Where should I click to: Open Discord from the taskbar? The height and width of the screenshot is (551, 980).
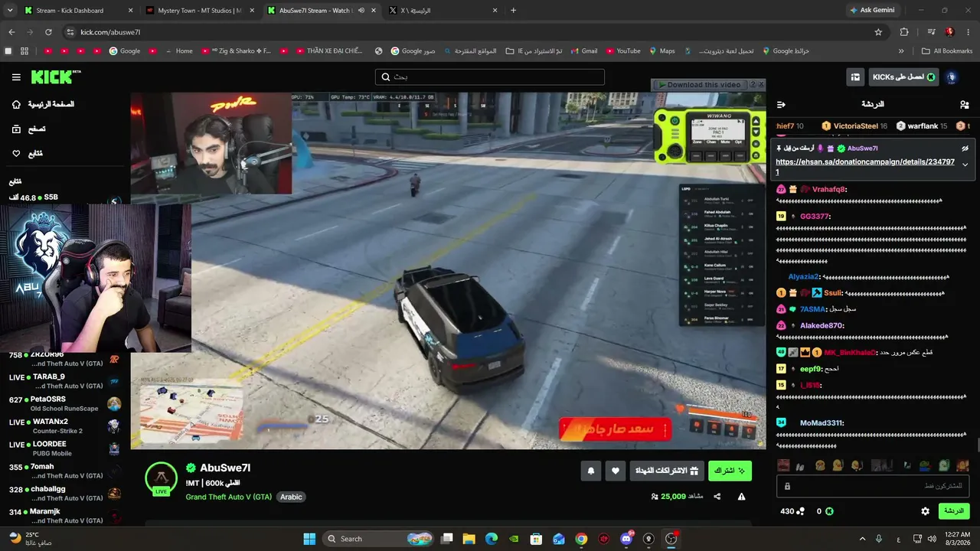[x=626, y=539]
